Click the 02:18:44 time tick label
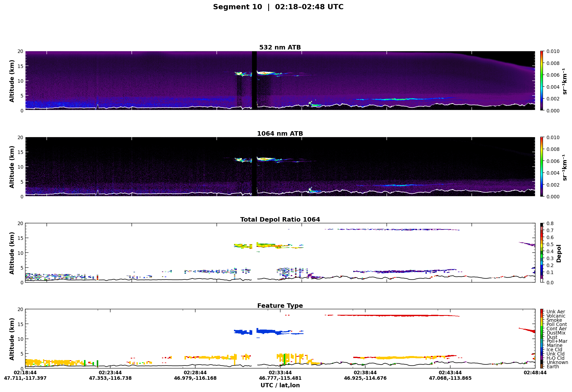572x392 pixels. click(25, 373)
